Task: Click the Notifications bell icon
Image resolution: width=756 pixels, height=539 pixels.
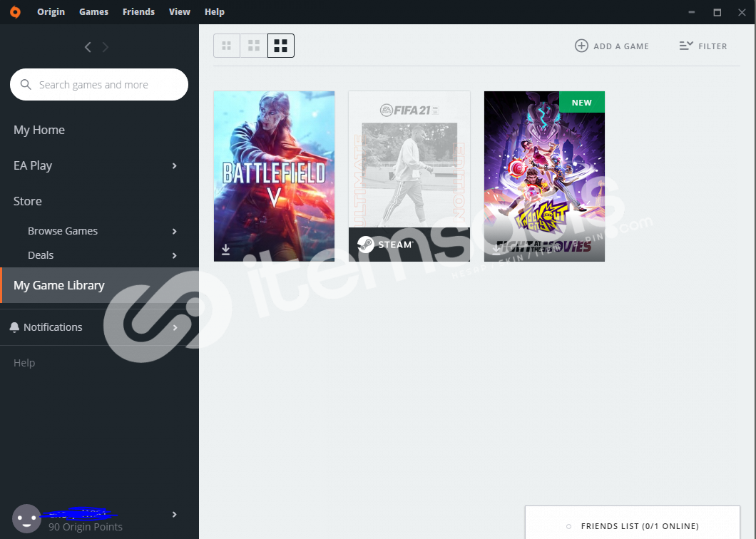Action: pyautogui.click(x=14, y=327)
